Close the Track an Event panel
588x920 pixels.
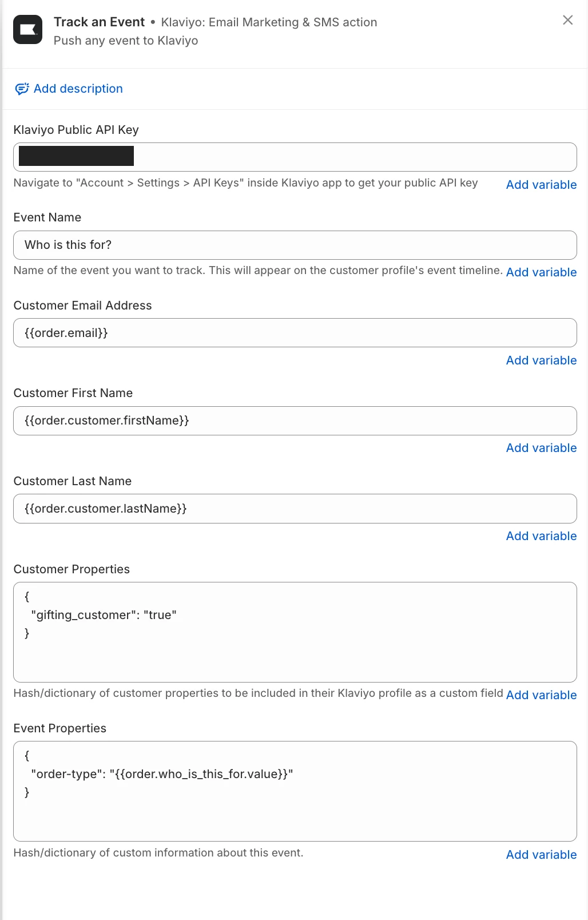567,20
